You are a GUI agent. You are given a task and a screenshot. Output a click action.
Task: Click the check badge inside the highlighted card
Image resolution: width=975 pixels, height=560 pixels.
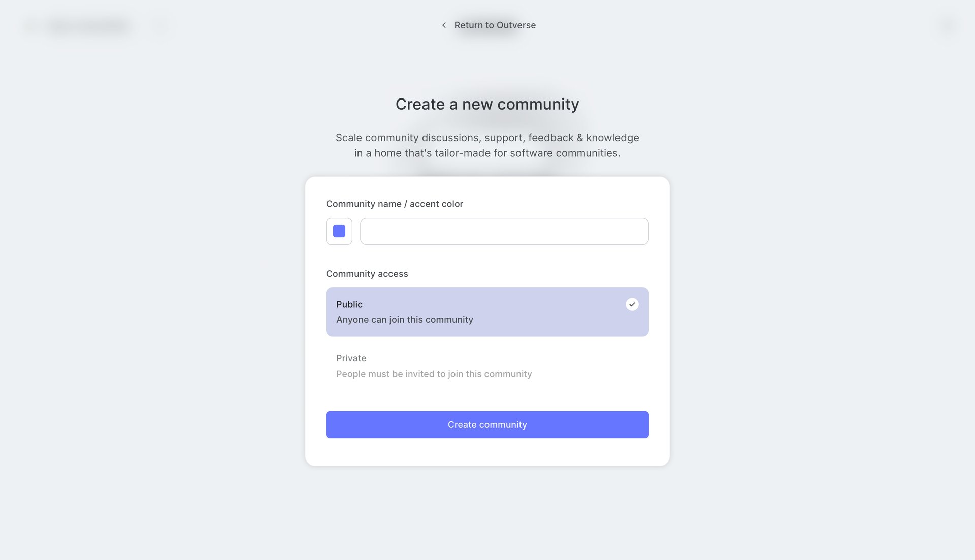[632, 304]
